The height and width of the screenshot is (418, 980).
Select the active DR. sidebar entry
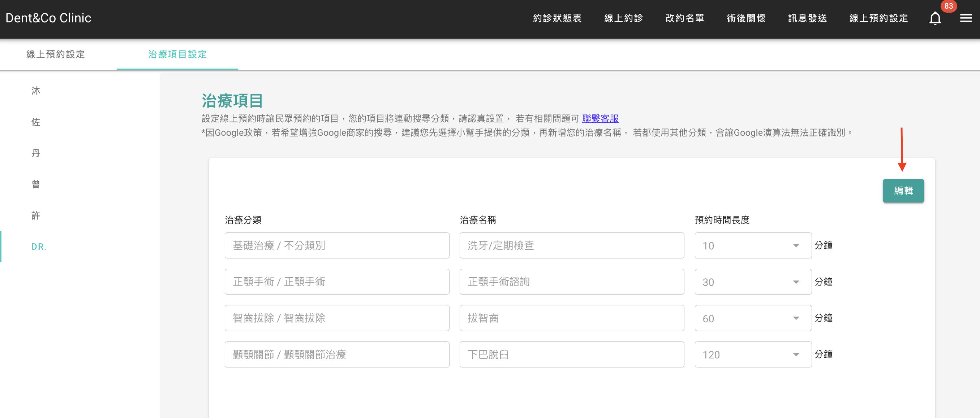39,247
